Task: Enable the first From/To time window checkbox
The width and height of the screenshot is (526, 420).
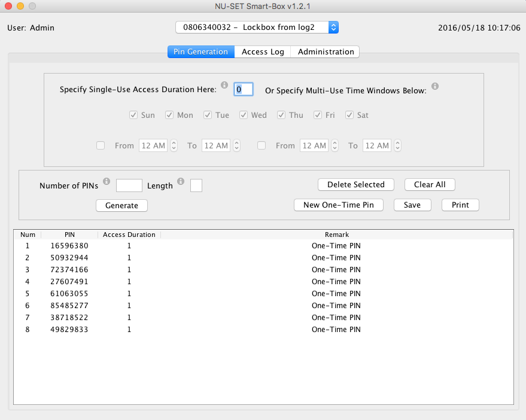Action: click(x=101, y=145)
